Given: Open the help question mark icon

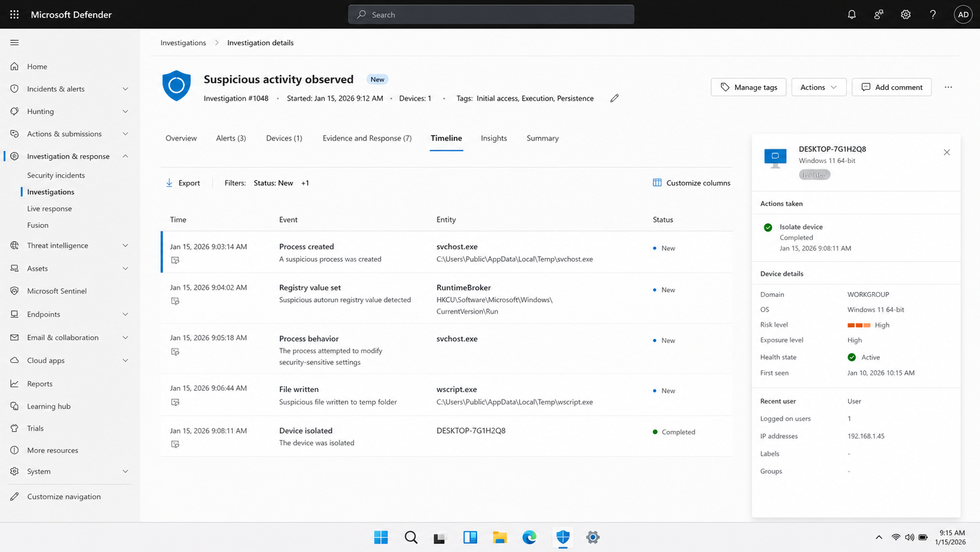Looking at the screenshot, I should pos(933,15).
